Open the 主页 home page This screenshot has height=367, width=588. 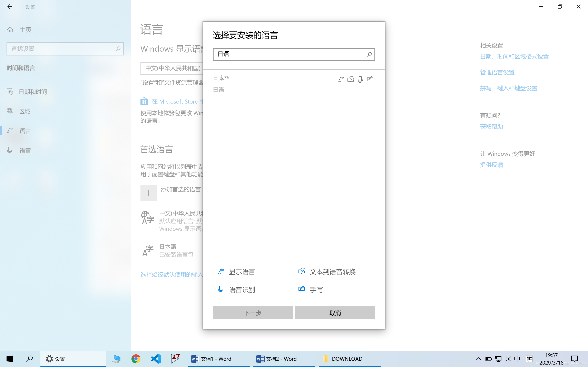(x=25, y=30)
